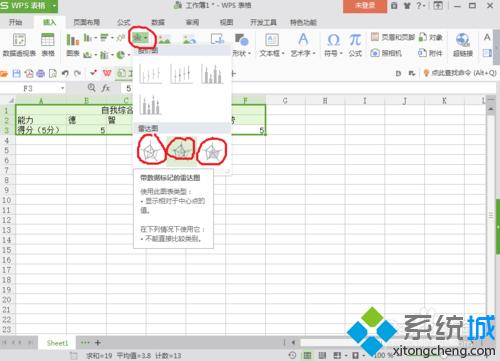This screenshot has height=361, width=500.
Task: Switch to the 视图 tab
Action: pyautogui.click(x=226, y=22)
